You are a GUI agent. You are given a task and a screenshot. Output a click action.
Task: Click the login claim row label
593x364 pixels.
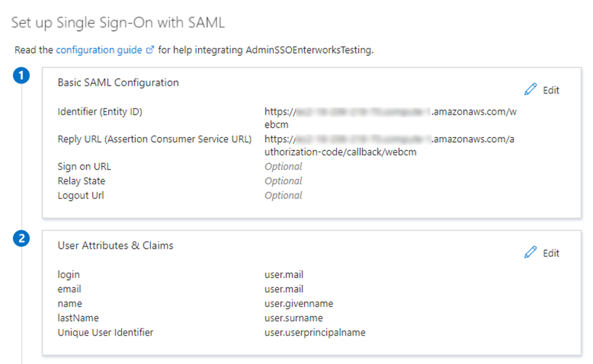(x=69, y=275)
